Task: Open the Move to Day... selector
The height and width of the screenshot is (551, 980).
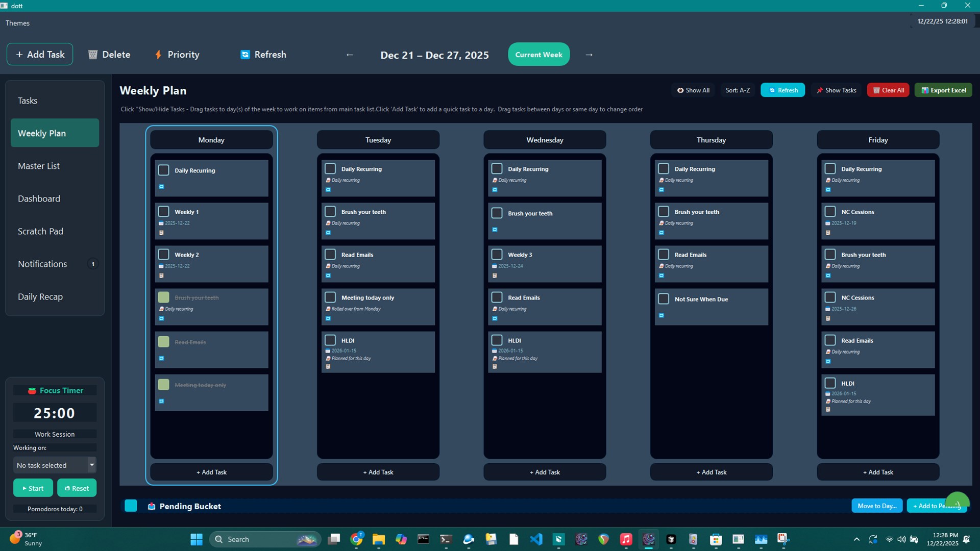Action: click(x=876, y=506)
